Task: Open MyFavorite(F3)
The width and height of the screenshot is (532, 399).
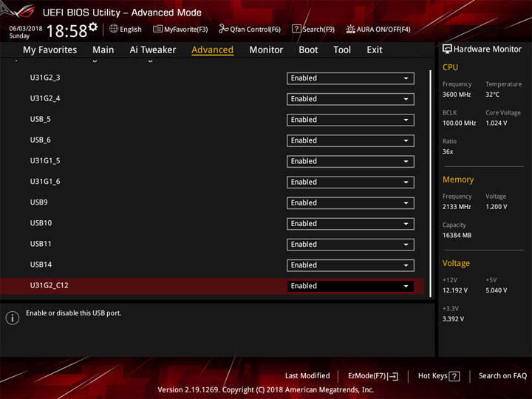Action: [x=180, y=29]
